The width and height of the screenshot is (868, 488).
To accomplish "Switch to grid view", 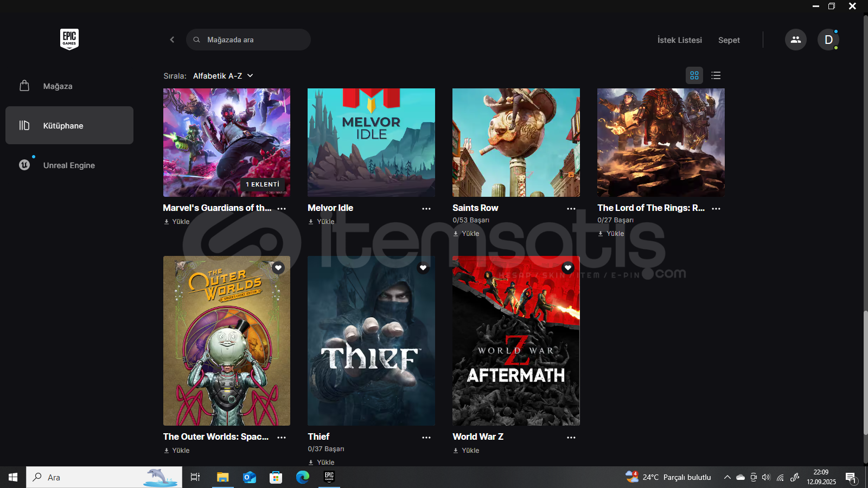I will point(694,75).
